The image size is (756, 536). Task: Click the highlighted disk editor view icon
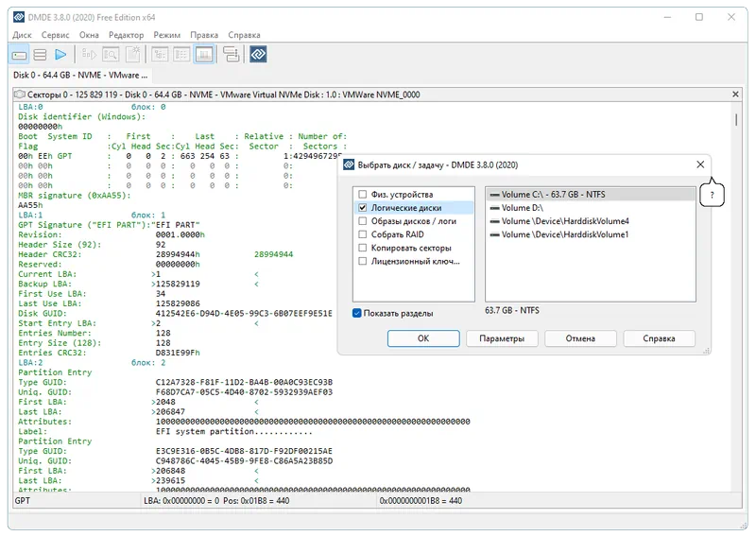point(204,55)
